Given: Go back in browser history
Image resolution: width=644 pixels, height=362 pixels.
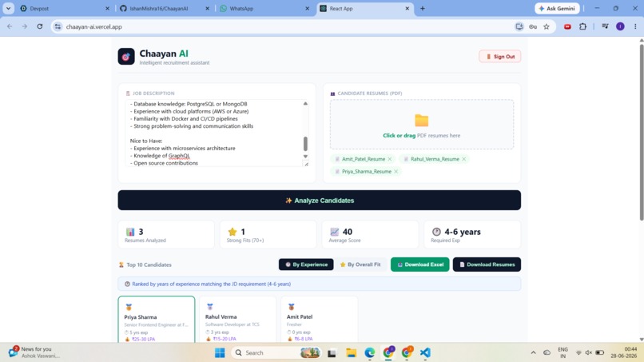Looking at the screenshot, I should (10, 26).
